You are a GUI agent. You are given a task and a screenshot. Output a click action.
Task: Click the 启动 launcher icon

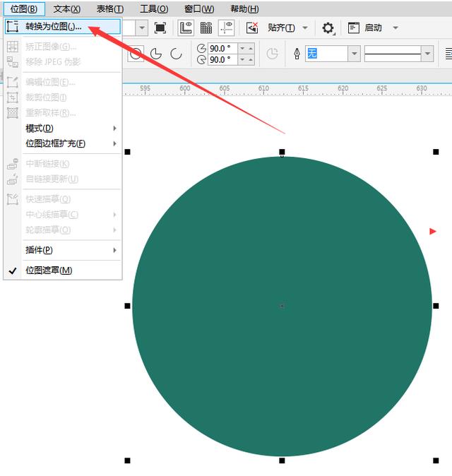point(354,28)
